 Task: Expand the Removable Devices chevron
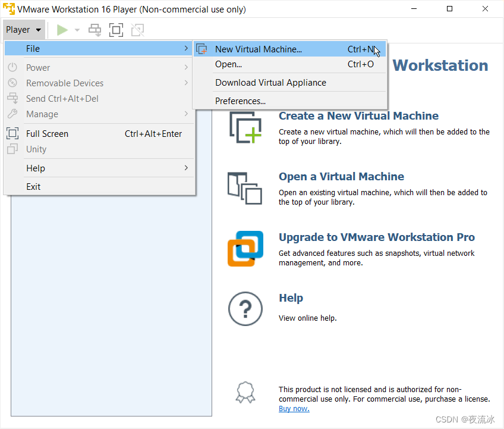[186, 83]
